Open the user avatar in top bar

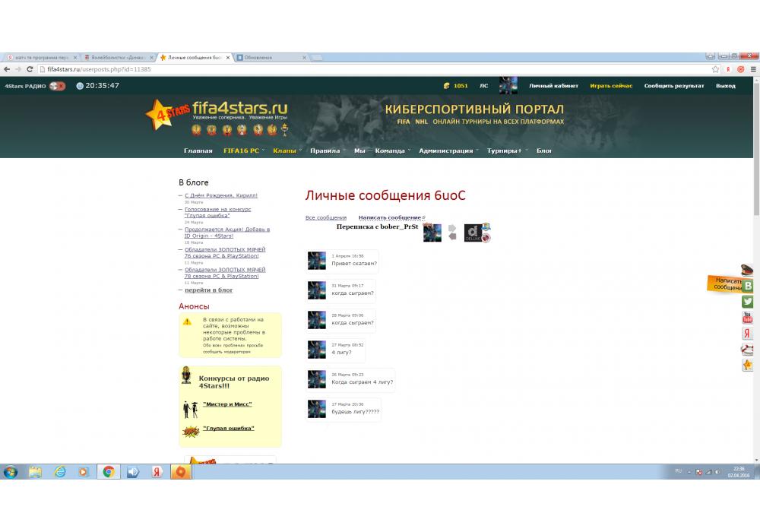pyautogui.click(x=508, y=85)
